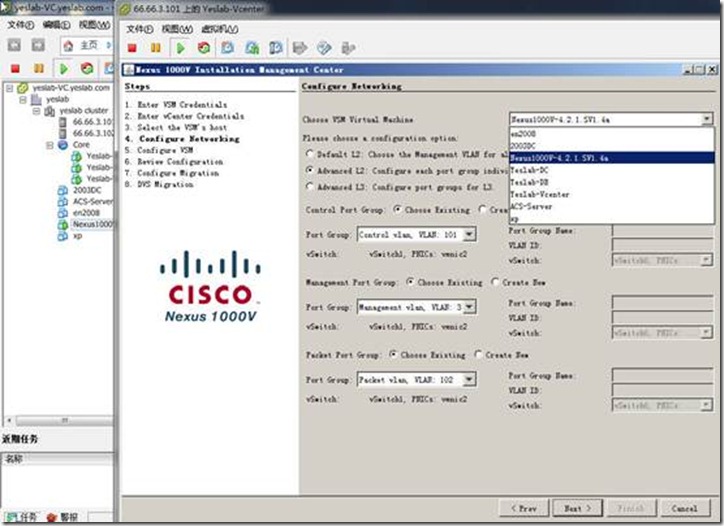Open the Control vlan port group dropdown
The width and height of the screenshot is (724, 526).
pos(469,235)
